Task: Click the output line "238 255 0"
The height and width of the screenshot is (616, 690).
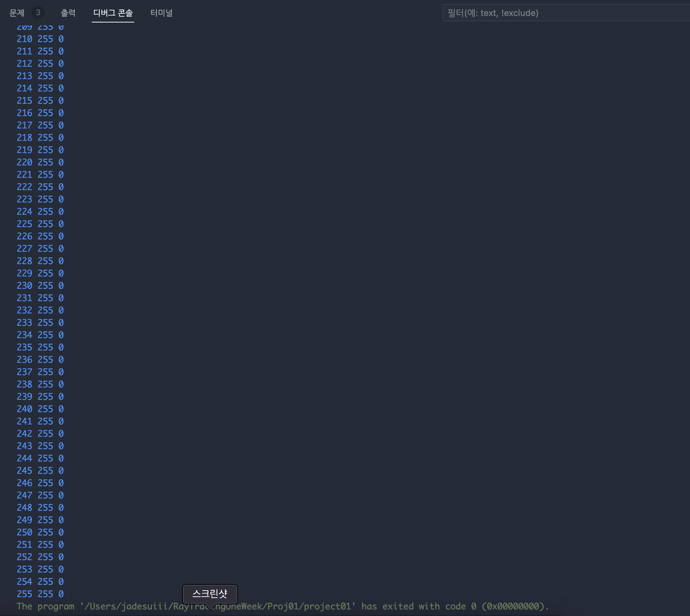Action: pyautogui.click(x=40, y=384)
